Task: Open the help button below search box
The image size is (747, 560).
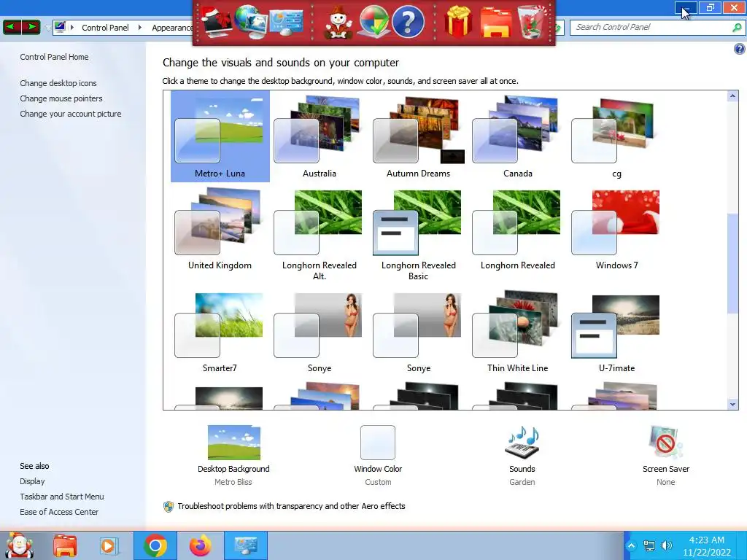Action: pyautogui.click(x=739, y=49)
